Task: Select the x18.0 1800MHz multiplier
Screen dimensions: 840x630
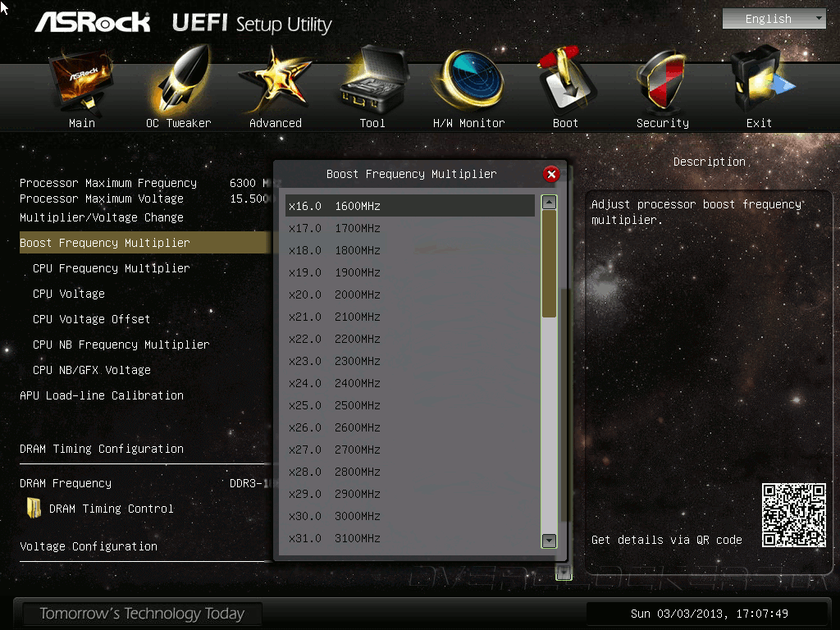Action: tap(410, 250)
